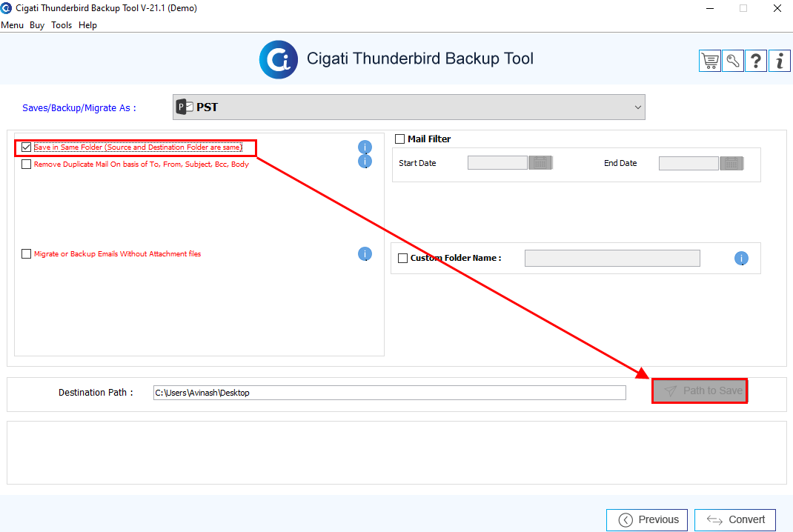Image resolution: width=793 pixels, height=532 pixels.
Task: Uncheck Save in Same Folder checkbox
Action: click(26, 147)
